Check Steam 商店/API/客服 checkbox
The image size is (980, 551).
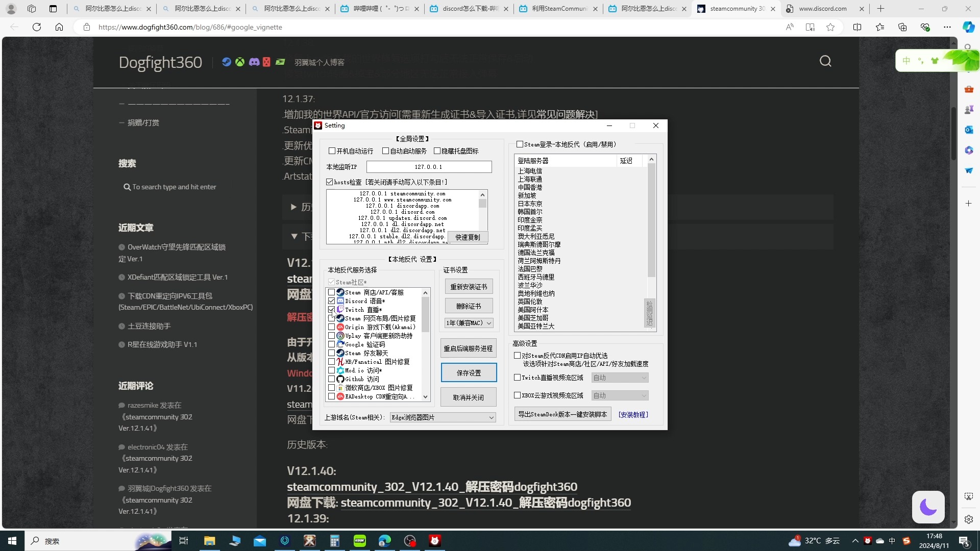[332, 292]
